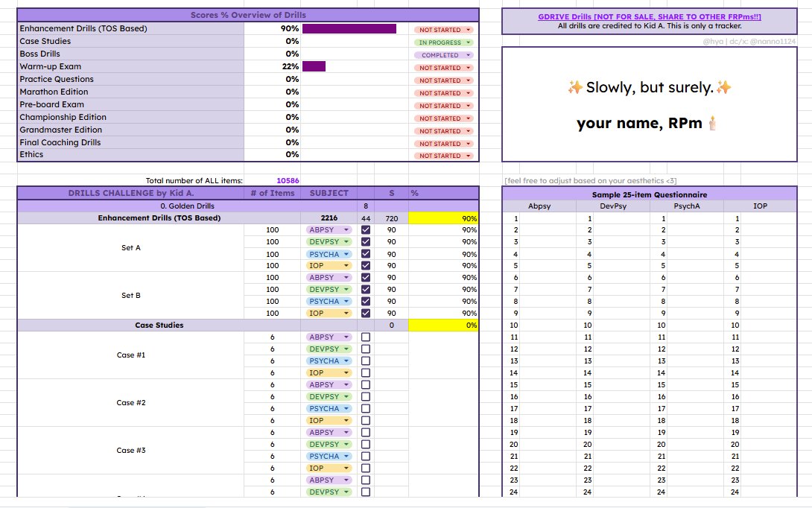
Task: Select 'Total number of ALL items:' label
Action: 194,180
